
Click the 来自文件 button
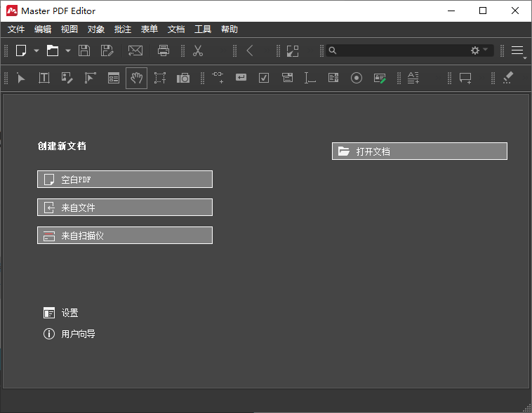(125, 207)
